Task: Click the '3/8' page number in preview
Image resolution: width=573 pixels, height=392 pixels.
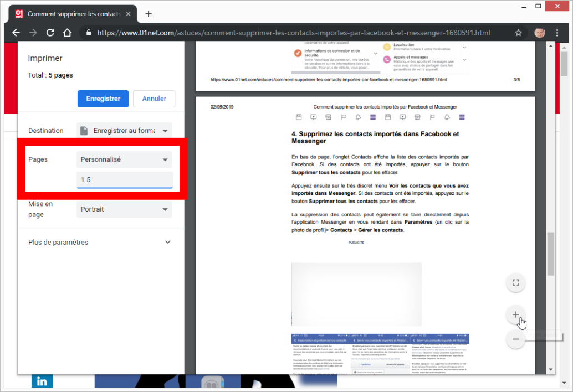Action: tap(516, 80)
